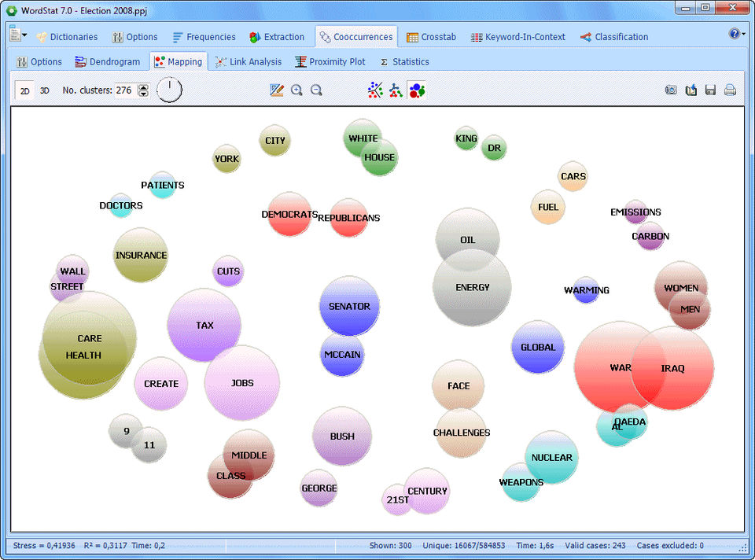This screenshot has height=560, width=755.
Task: Save the map with floppy icon
Action: [x=710, y=90]
